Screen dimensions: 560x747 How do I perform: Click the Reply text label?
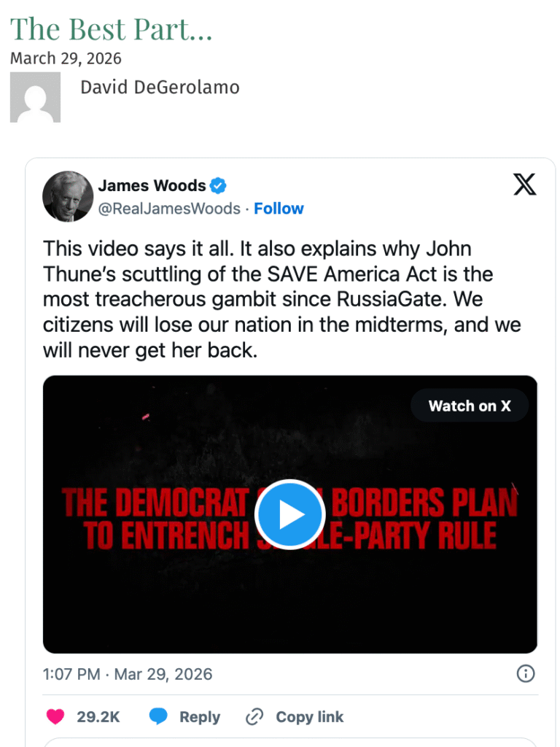(x=200, y=717)
